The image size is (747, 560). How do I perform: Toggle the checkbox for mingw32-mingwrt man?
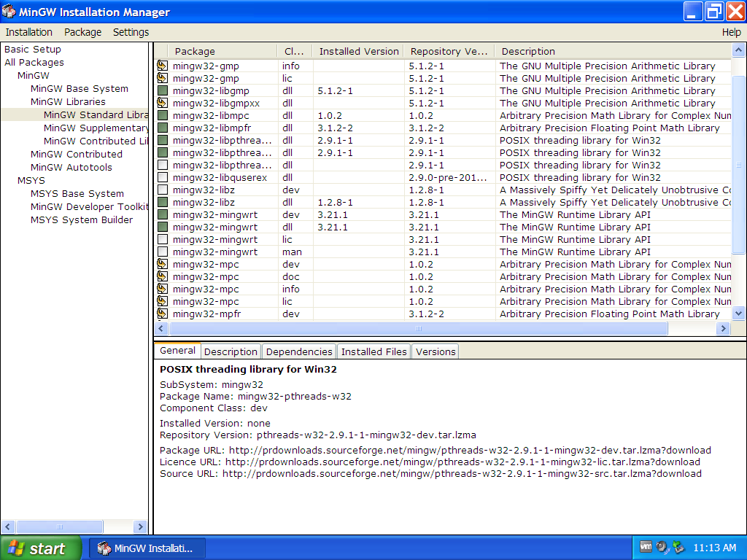coord(163,252)
